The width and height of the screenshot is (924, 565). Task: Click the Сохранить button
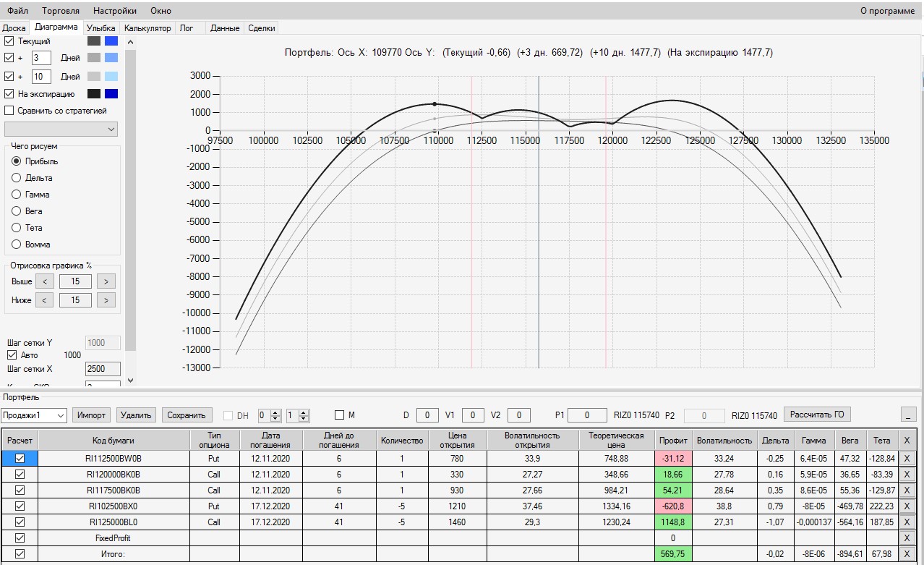[187, 415]
